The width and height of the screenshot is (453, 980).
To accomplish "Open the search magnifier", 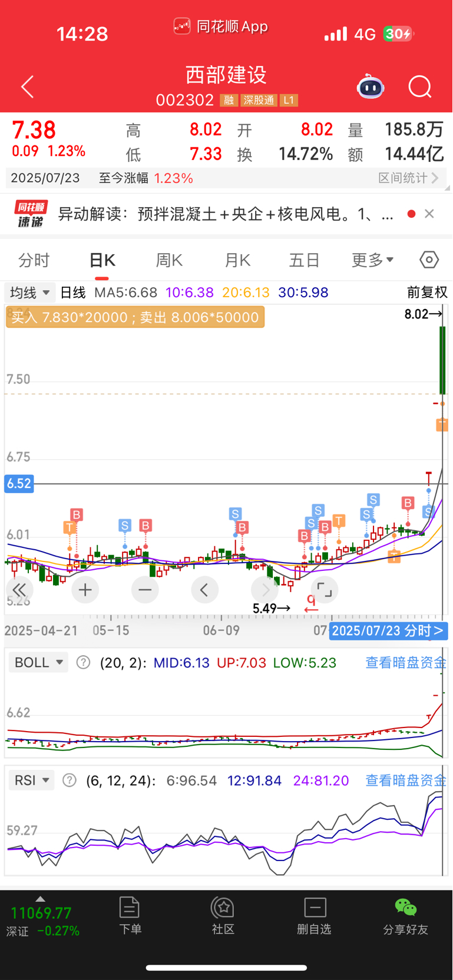I will 420,87.
